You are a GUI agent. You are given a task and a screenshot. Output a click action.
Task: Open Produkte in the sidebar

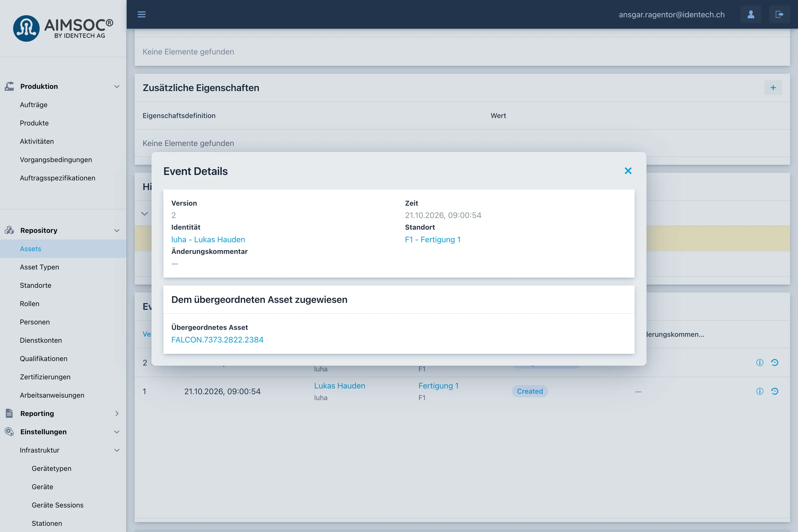[x=34, y=123]
